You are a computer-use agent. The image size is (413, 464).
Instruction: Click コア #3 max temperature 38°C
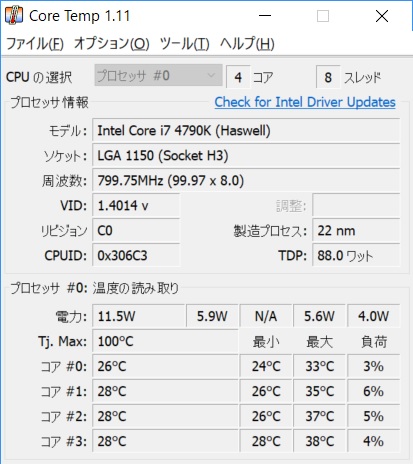(x=320, y=441)
